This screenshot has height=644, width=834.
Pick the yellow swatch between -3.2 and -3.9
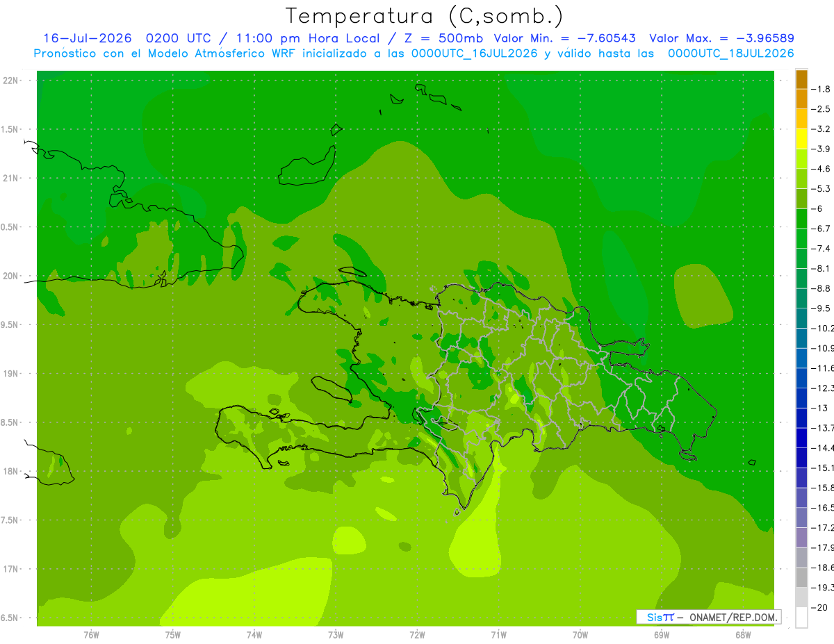point(801,139)
